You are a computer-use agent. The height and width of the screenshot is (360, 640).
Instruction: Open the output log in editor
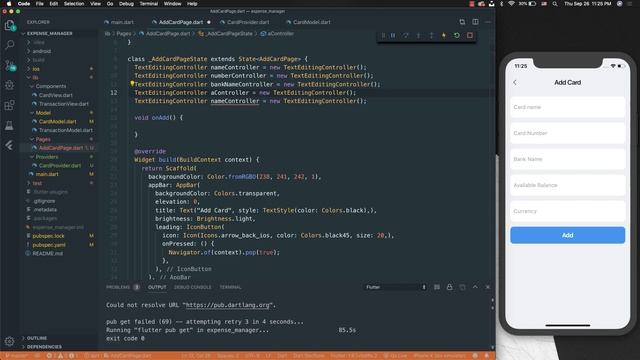tap(462, 287)
